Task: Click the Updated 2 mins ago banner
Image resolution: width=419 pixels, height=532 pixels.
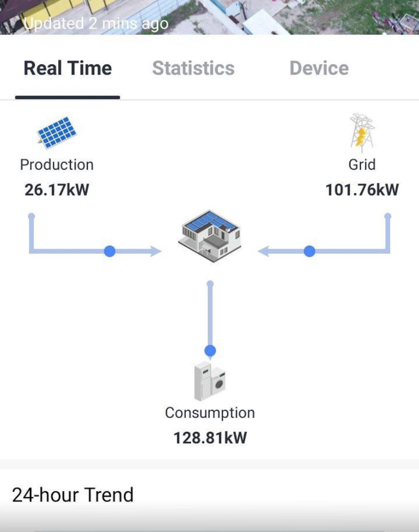Action: pos(96,24)
